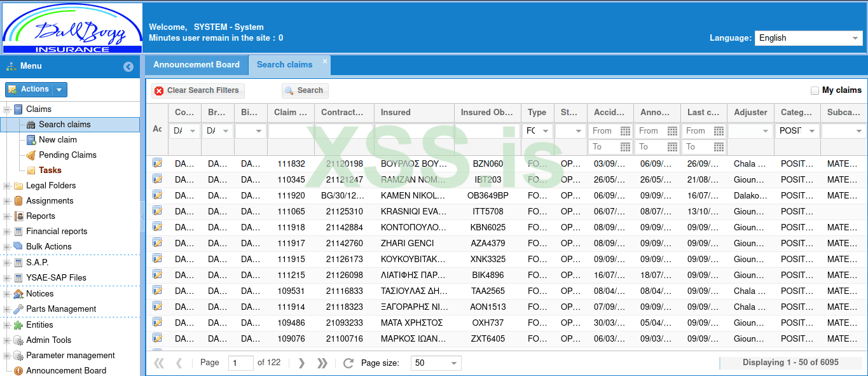Close the Search claims tab
868x376 pixels.
325,61
